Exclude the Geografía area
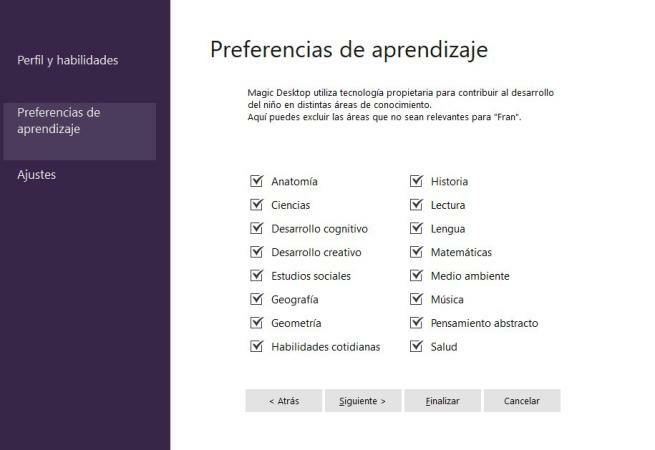 [255, 299]
